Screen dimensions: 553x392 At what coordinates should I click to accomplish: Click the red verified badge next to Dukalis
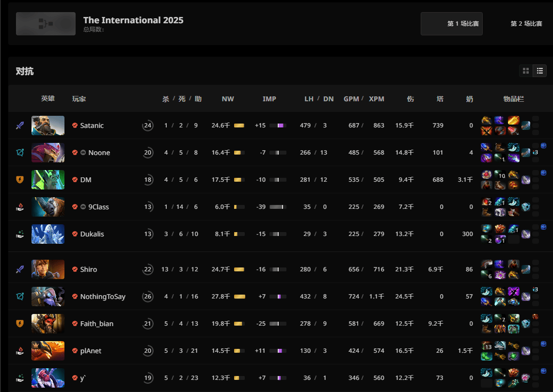pyautogui.click(x=75, y=234)
